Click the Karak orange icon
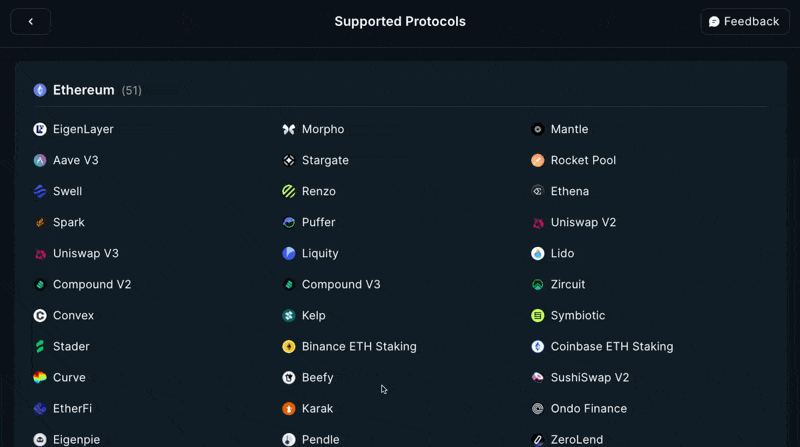The width and height of the screenshot is (800, 447). pos(289,409)
